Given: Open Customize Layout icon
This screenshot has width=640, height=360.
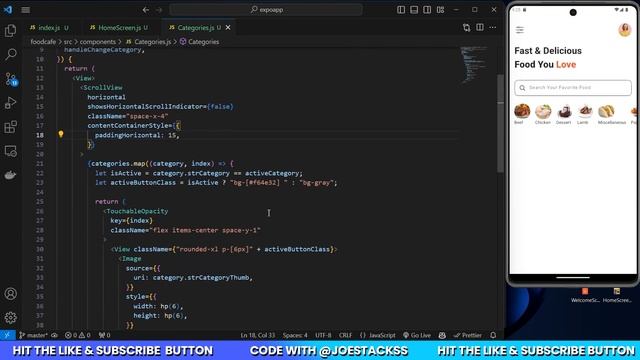Looking at the screenshot, I should click(x=440, y=9).
